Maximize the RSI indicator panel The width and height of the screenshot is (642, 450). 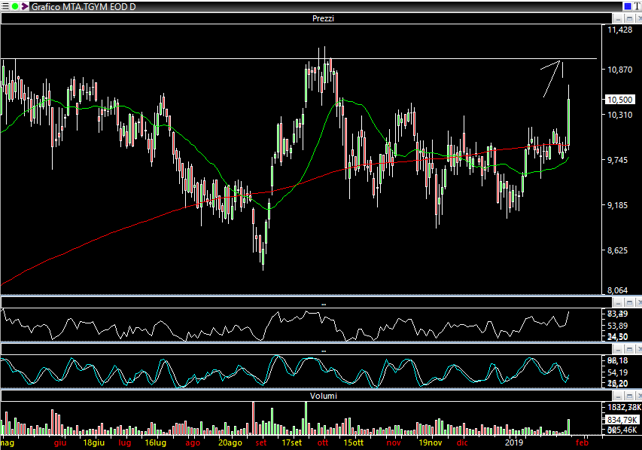tap(628, 303)
